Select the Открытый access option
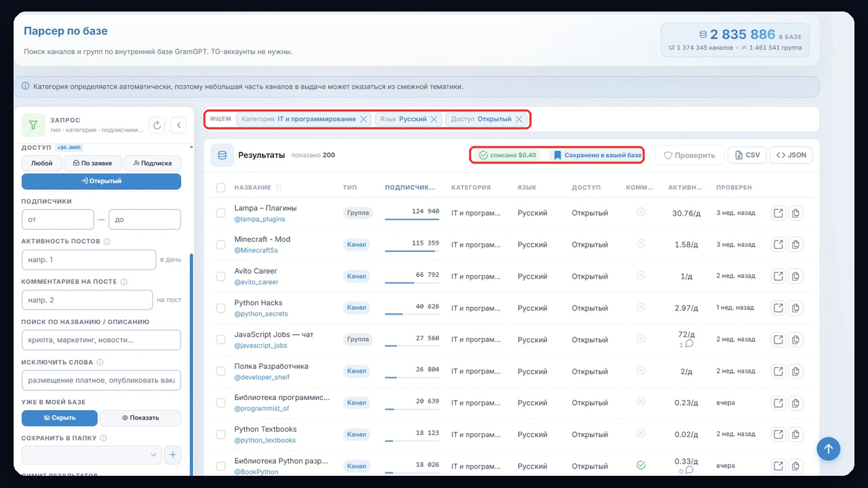 point(101,181)
